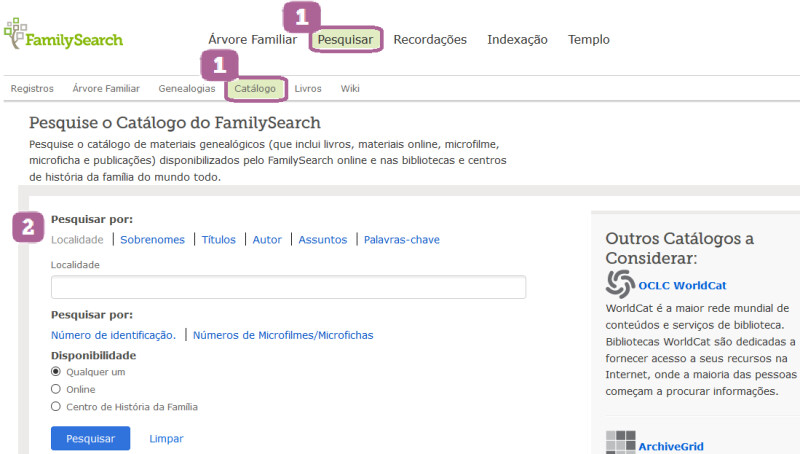800x454 pixels.
Task: Search by Número de identificação
Action: tap(113, 335)
